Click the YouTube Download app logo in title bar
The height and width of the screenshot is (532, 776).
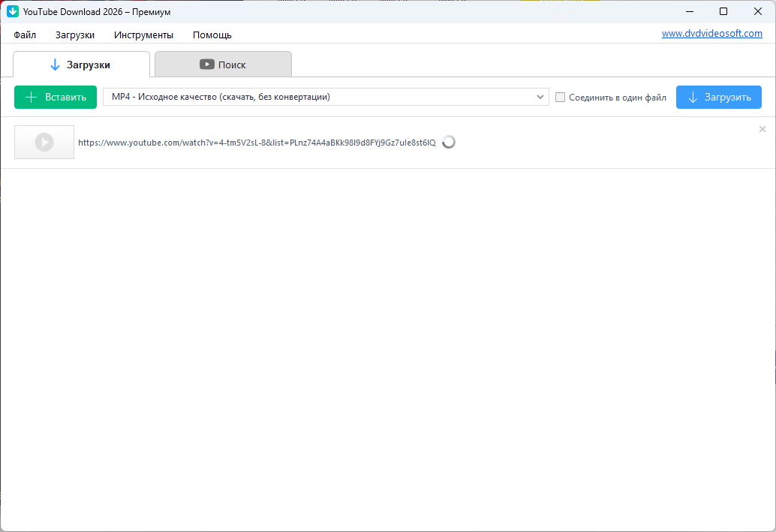point(13,11)
